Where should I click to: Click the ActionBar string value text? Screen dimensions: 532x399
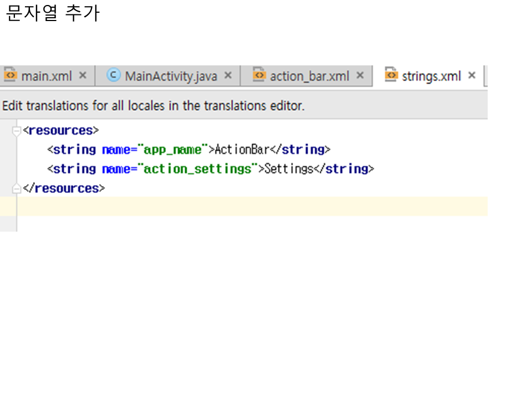tap(242, 150)
